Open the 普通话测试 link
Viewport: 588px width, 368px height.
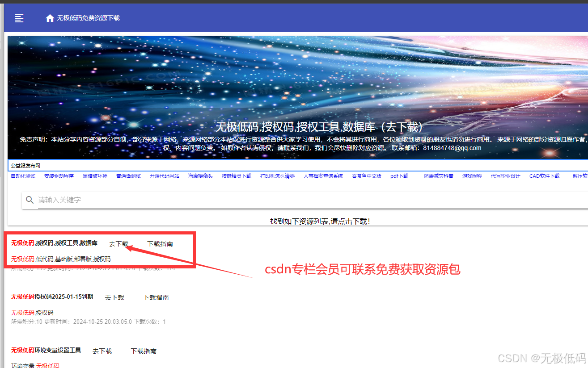click(x=128, y=176)
